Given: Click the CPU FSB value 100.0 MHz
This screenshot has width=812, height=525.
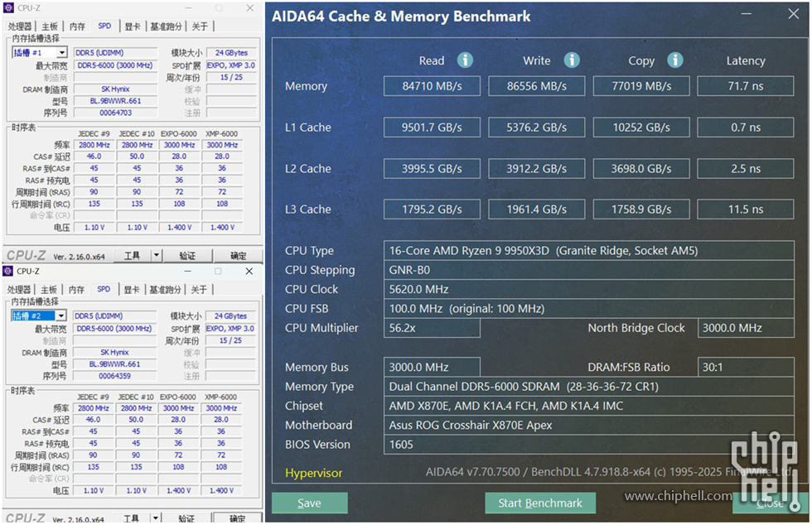Looking at the screenshot, I should [589, 309].
